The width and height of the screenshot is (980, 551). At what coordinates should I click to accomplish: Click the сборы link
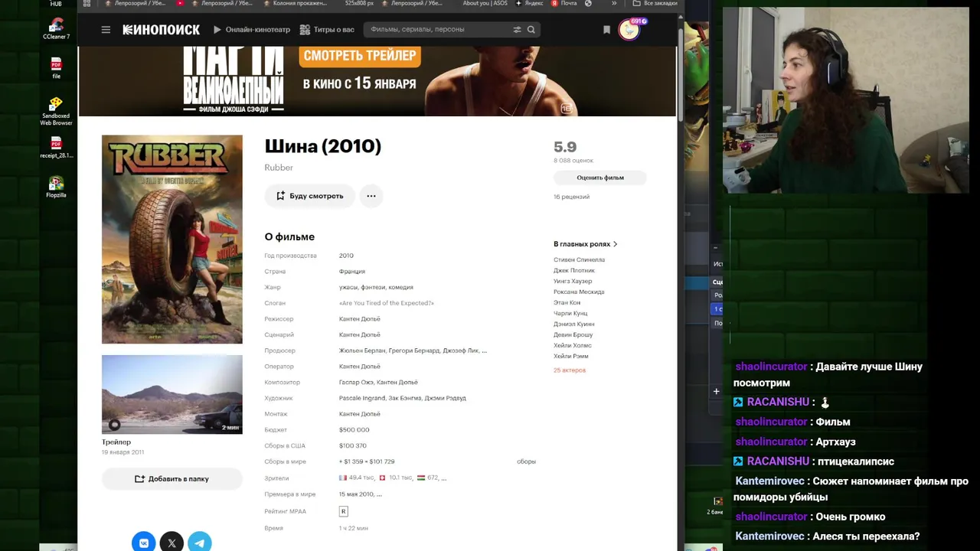526,461
